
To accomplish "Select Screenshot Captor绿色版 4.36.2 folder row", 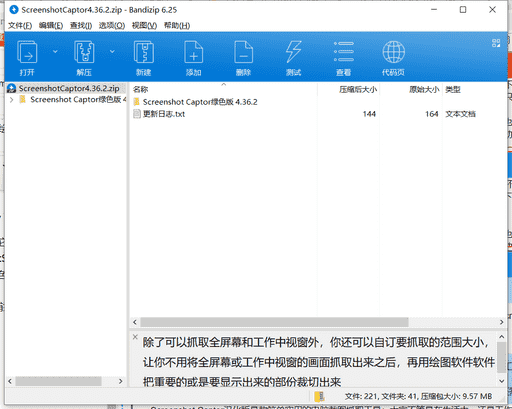I will click(x=200, y=102).
